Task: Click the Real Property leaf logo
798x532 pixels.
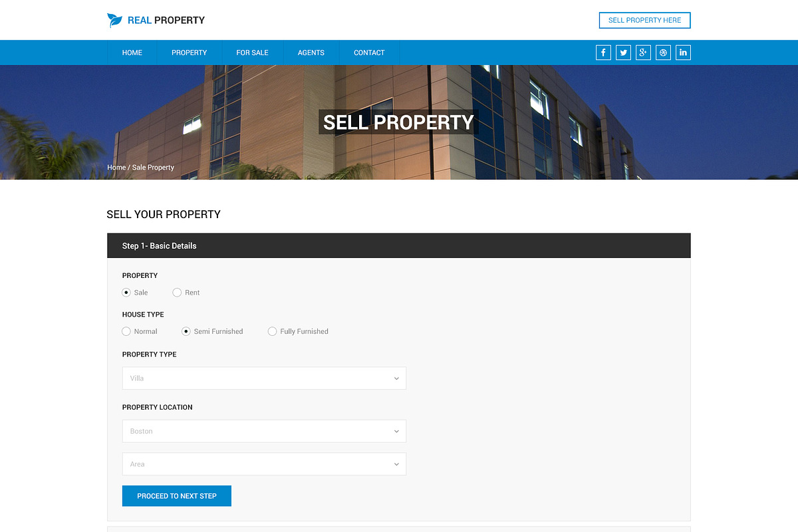Action: [x=114, y=21]
